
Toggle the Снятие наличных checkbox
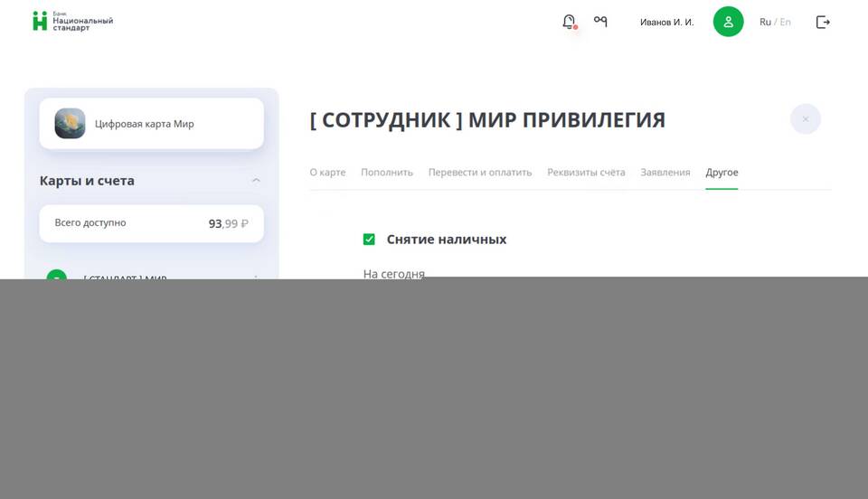click(369, 239)
